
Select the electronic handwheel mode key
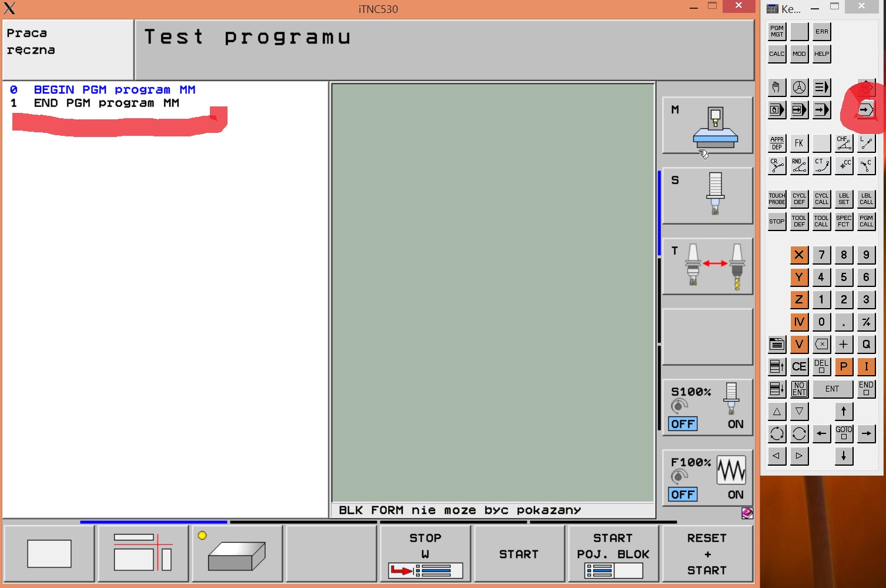click(799, 88)
